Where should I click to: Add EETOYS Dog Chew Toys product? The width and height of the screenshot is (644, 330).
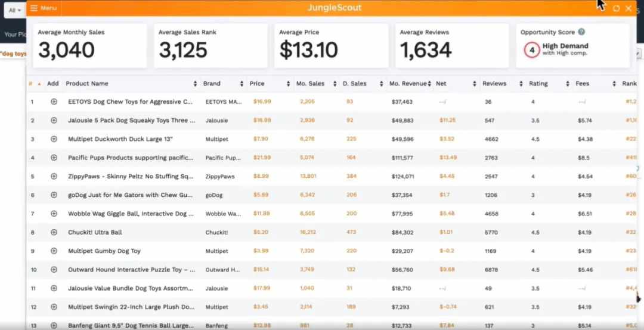pyautogui.click(x=54, y=101)
